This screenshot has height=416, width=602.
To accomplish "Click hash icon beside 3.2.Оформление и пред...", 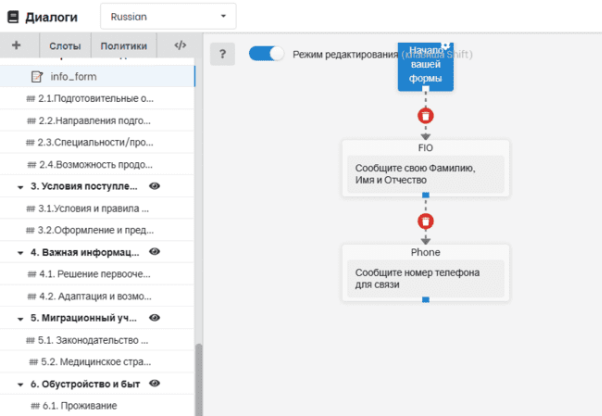I will pyautogui.click(x=30, y=231).
